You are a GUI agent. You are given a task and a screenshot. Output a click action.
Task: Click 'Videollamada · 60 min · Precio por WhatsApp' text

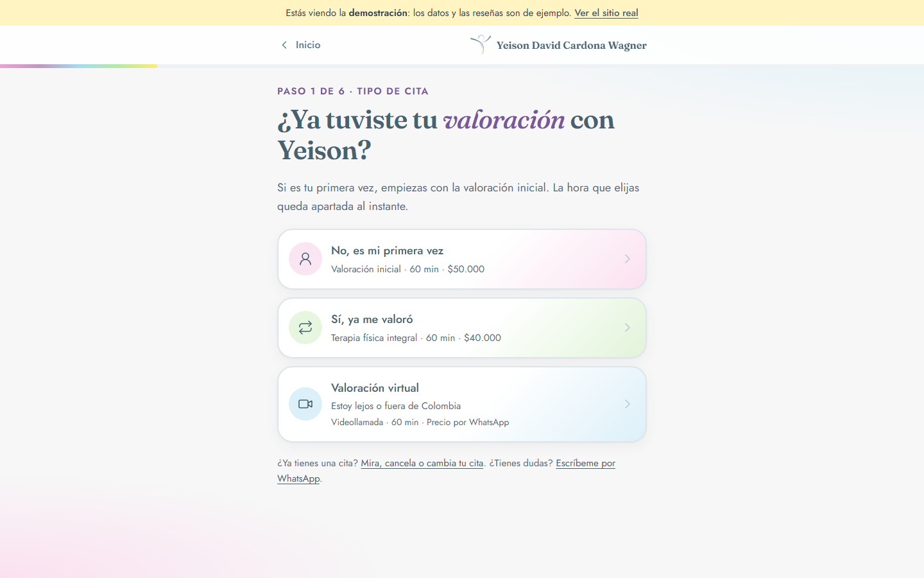click(x=420, y=422)
